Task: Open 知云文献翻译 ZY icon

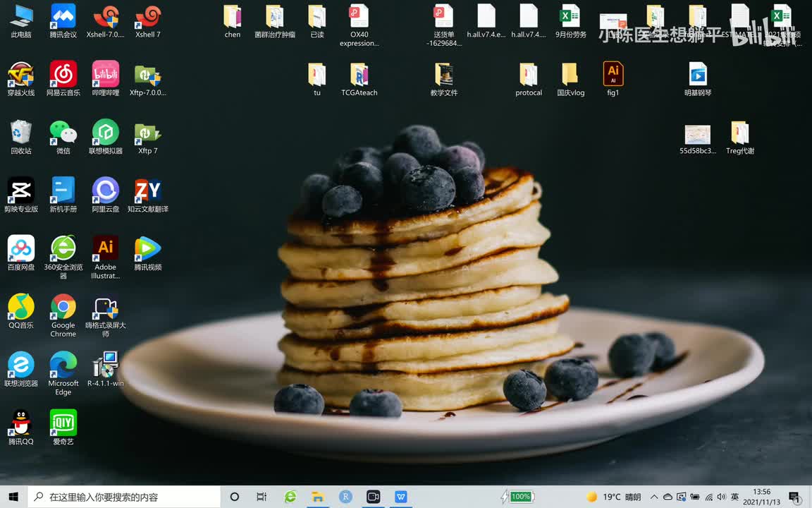Action: pyautogui.click(x=148, y=195)
